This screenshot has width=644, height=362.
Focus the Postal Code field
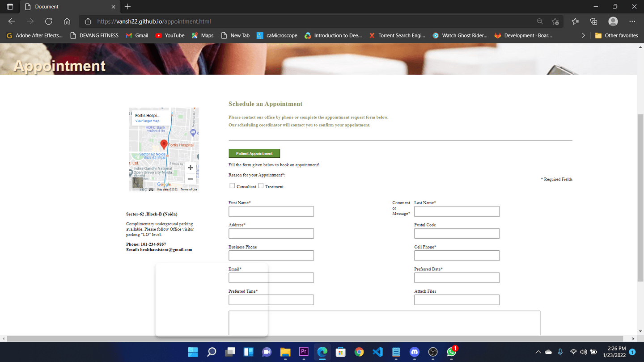point(457,233)
